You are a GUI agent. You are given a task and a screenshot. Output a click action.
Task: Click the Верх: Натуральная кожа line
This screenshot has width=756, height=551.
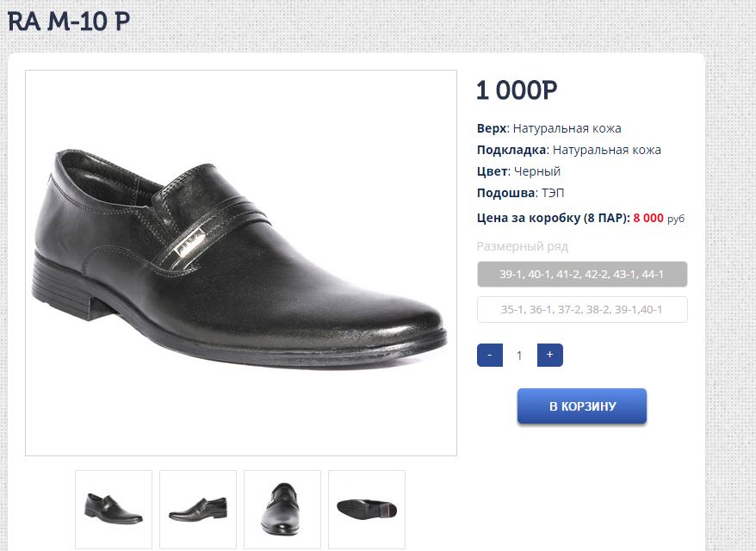pos(548,128)
